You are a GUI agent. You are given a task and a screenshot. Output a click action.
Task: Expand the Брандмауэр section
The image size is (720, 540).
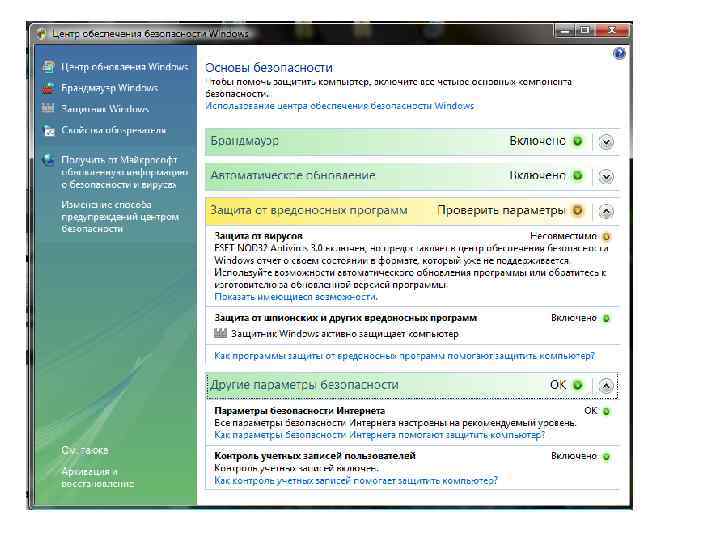[606, 142]
